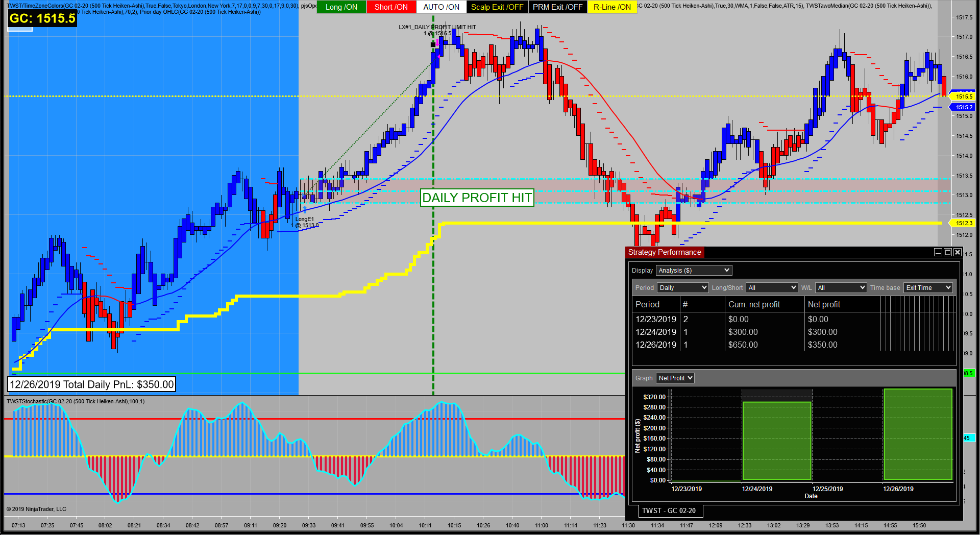This screenshot has height=535, width=980.
Task: Toggle the R-Line /ON button
Action: pos(612,7)
